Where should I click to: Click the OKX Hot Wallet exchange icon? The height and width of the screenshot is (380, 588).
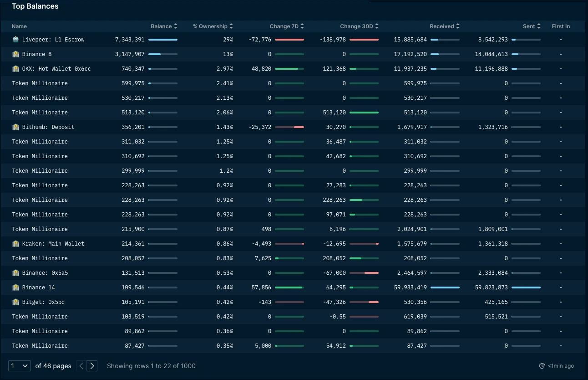16,69
